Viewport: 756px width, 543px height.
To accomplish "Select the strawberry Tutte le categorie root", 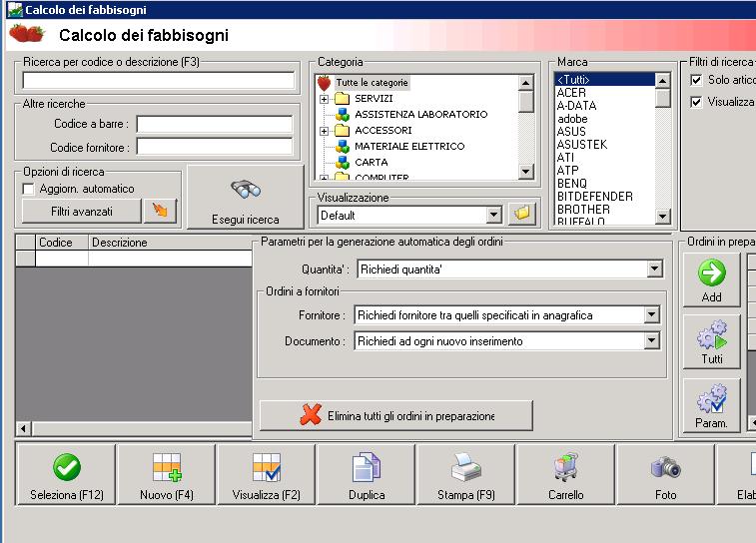I will point(372,83).
